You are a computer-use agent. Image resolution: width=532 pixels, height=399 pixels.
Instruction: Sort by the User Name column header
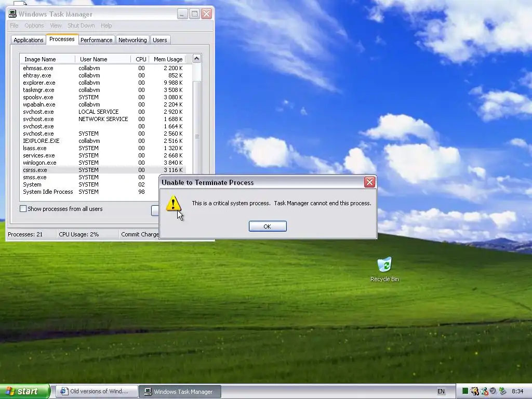[x=103, y=59]
